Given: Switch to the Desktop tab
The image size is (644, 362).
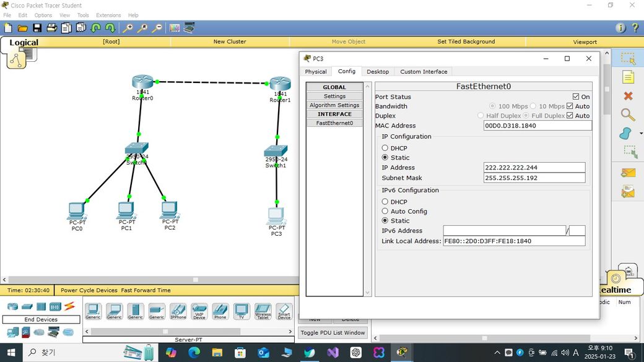Looking at the screenshot, I should pos(378,72).
